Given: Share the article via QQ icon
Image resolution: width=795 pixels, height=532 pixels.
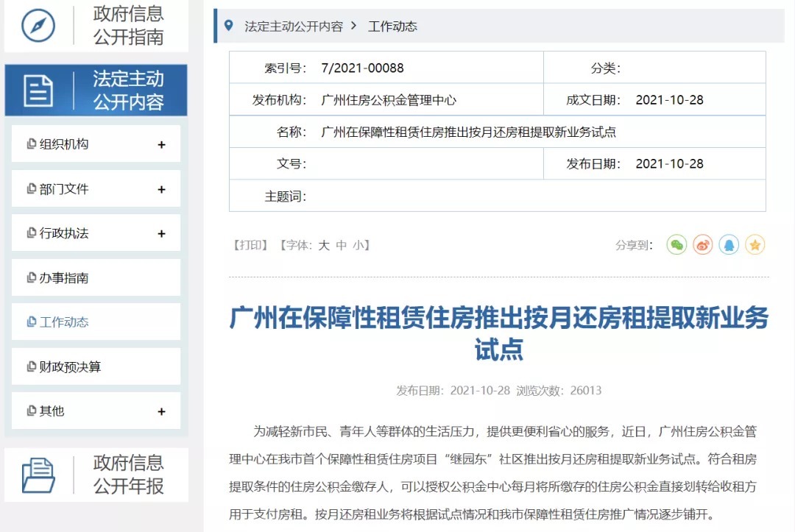Looking at the screenshot, I should pos(729,244).
